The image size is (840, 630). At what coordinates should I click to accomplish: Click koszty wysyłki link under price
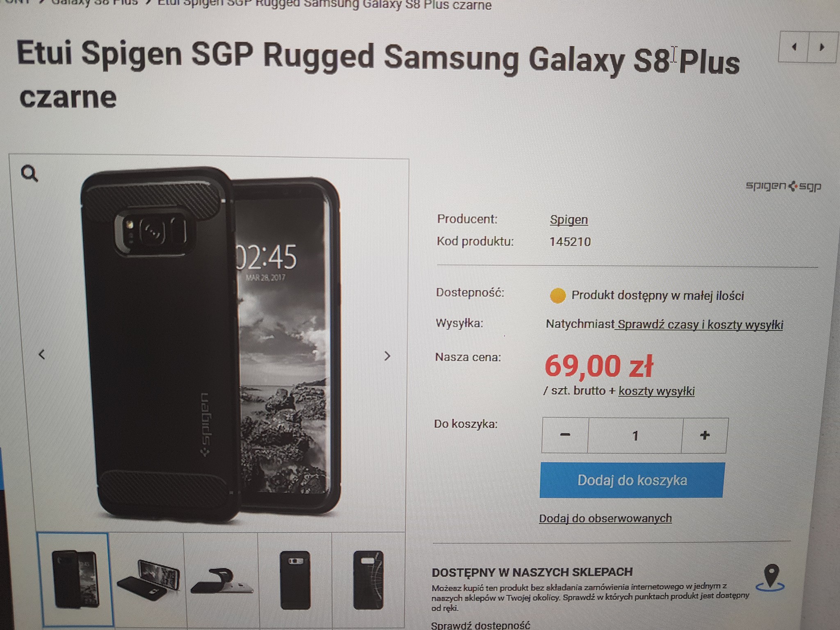[x=657, y=391]
